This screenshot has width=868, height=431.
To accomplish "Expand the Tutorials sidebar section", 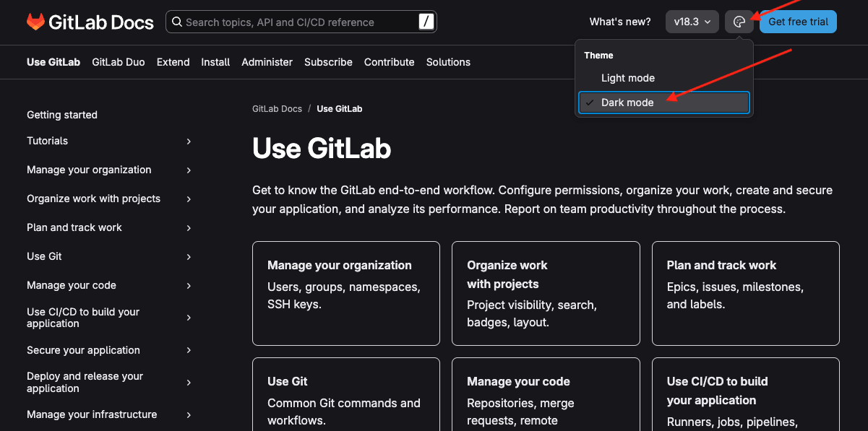I will point(189,141).
